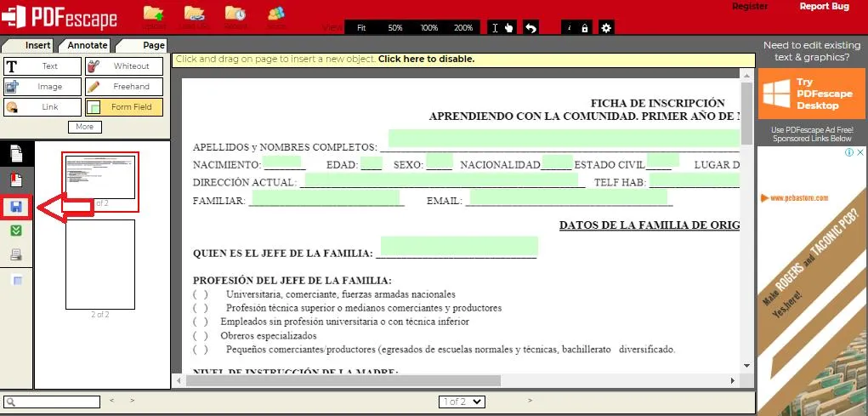
Task: Click 'Click here to disable.' link
Action: point(426,59)
